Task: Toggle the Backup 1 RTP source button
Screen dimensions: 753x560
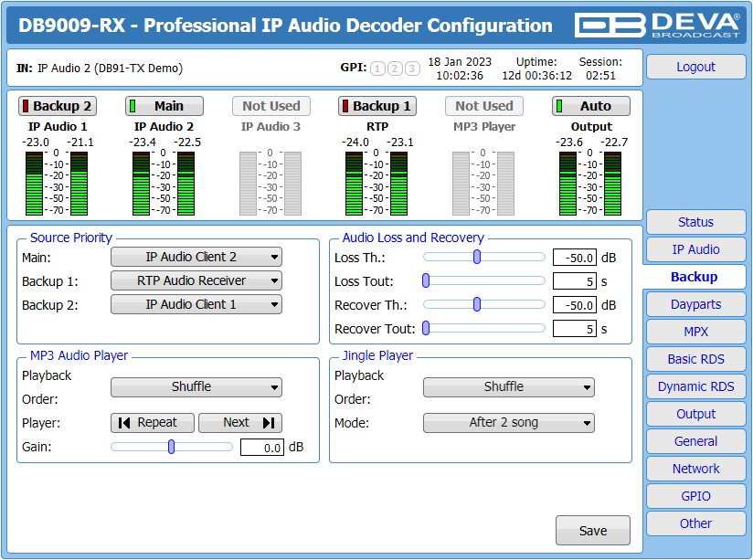Action: [377, 106]
